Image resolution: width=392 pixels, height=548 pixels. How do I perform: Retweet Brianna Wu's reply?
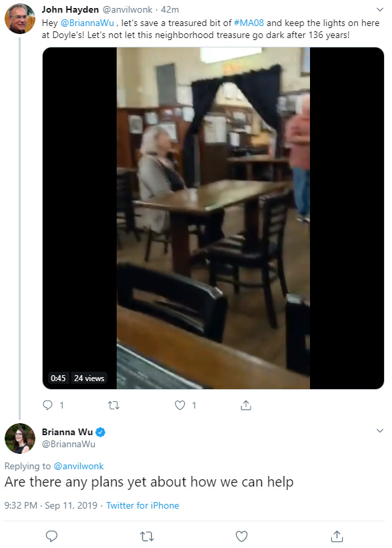pyautogui.click(x=147, y=536)
